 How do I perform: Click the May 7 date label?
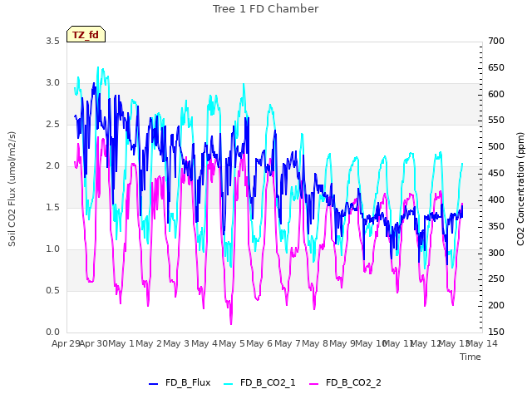tap(288, 343)
